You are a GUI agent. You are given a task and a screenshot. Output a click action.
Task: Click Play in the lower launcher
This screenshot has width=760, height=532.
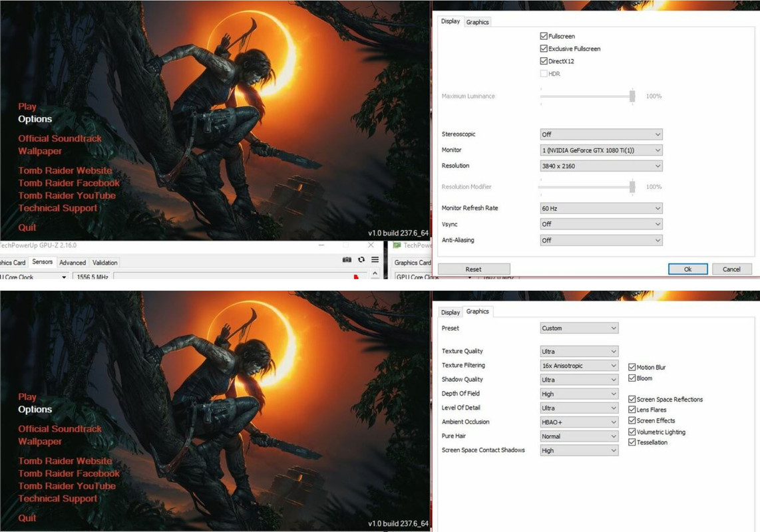click(x=27, y=397)
